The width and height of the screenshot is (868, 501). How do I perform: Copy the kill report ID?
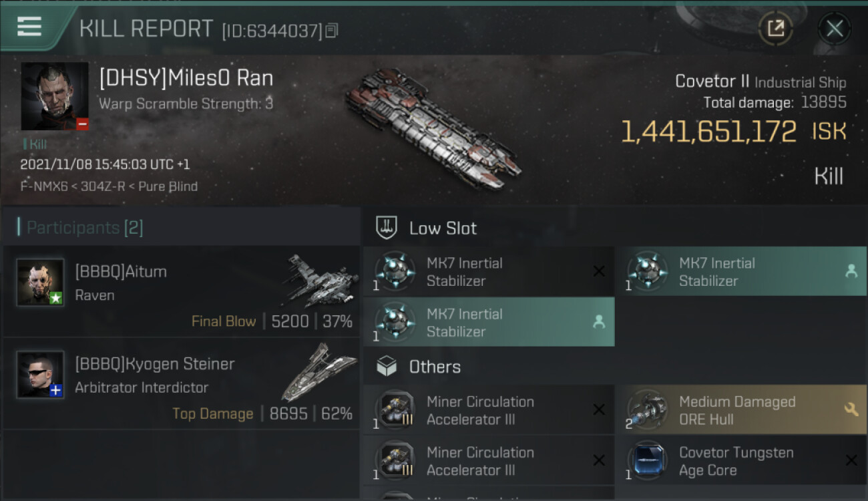(x=332, y=30)
